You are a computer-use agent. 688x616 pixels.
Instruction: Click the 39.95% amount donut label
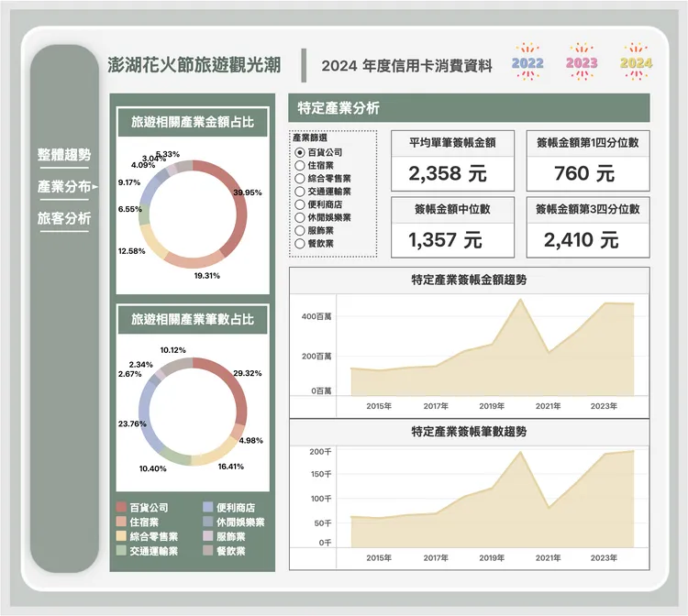pos(248,192)
